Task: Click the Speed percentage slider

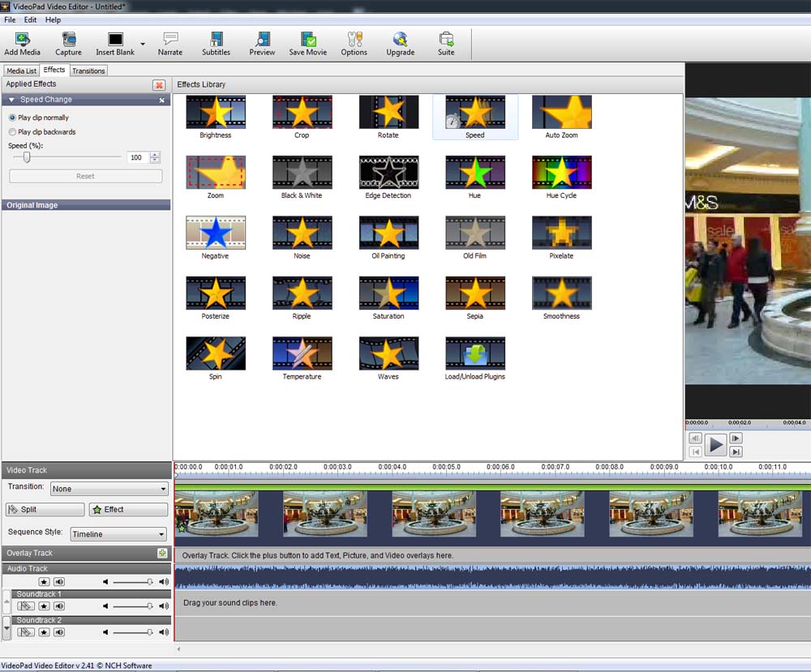Action: tap(27, 157)
